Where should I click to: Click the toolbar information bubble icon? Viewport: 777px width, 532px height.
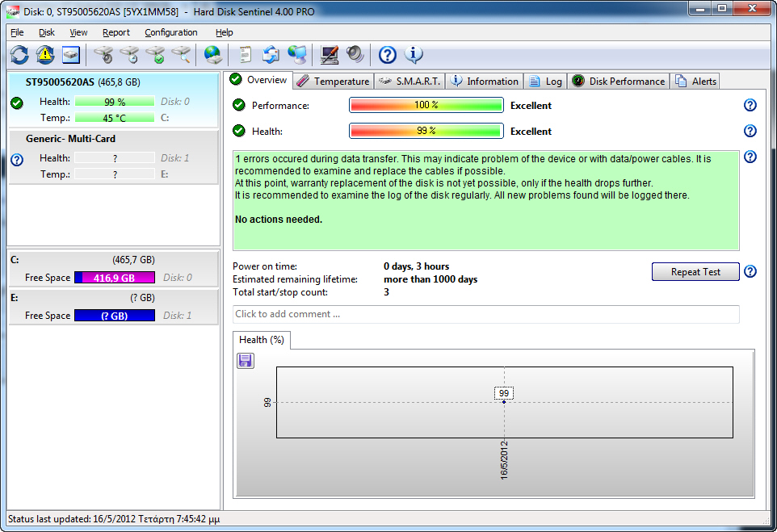[414, 54]
